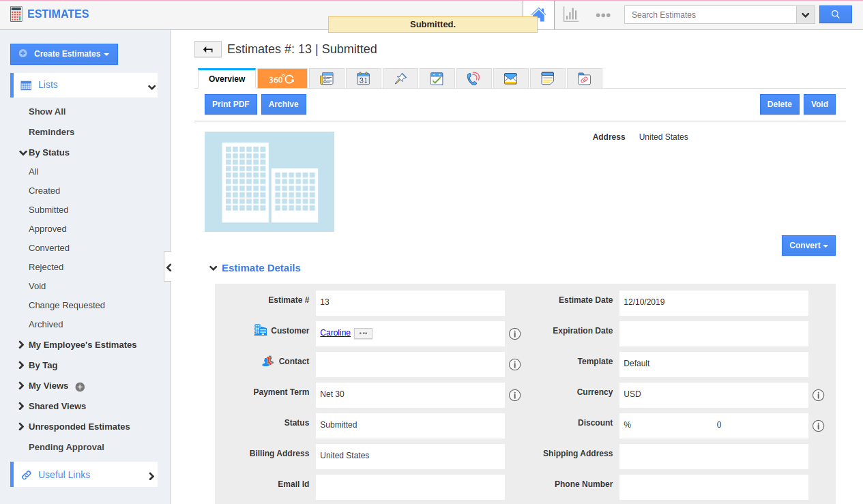The width and height of the screenshot is (863, 504).
Task: Open the emails envelope tab icon
Action: [x=510, y=79]
